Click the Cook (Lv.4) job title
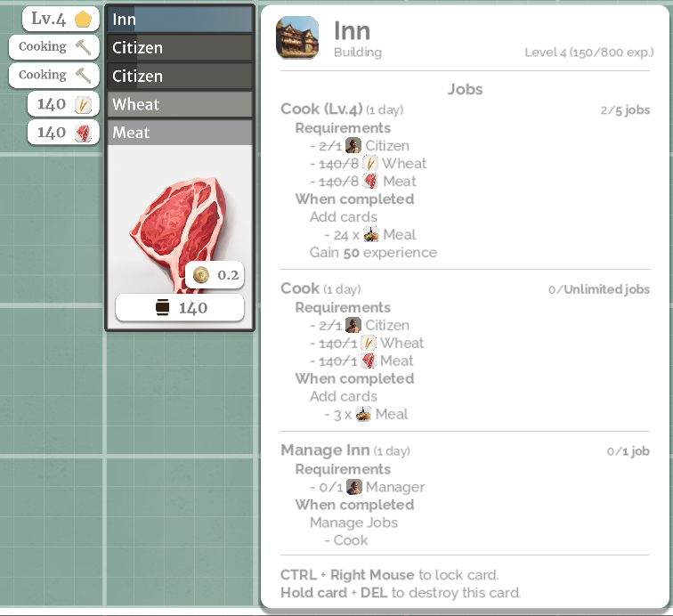This screenshot has width=673, height=616. pos(321,109)
